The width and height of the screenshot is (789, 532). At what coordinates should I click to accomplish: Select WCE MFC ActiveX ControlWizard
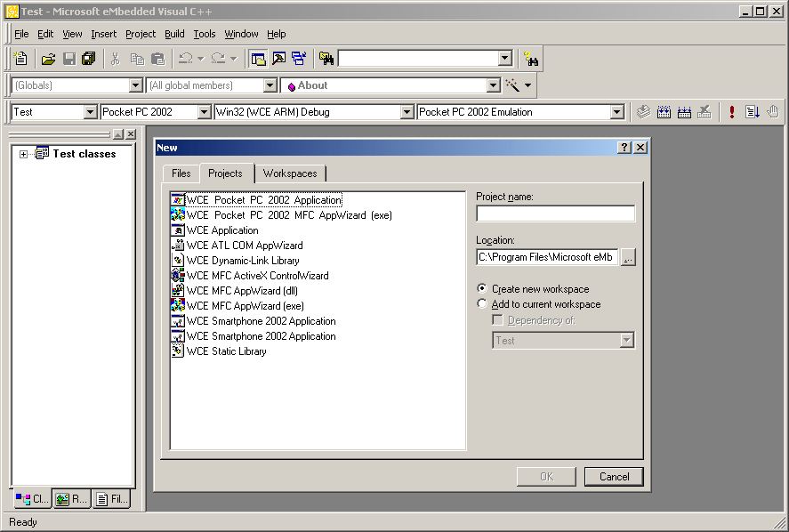point(250,275)
